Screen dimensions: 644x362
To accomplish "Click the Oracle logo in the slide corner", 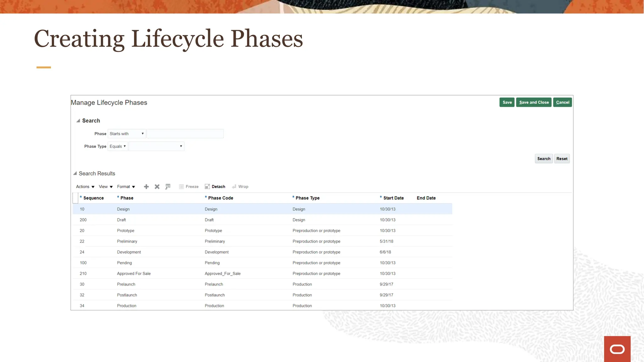I will (617, 349).
